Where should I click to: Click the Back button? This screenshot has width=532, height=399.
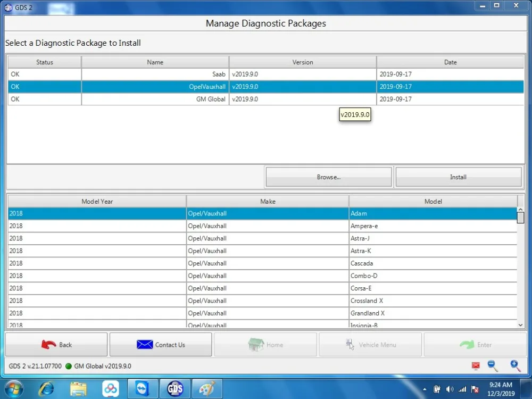click(56, 344)
